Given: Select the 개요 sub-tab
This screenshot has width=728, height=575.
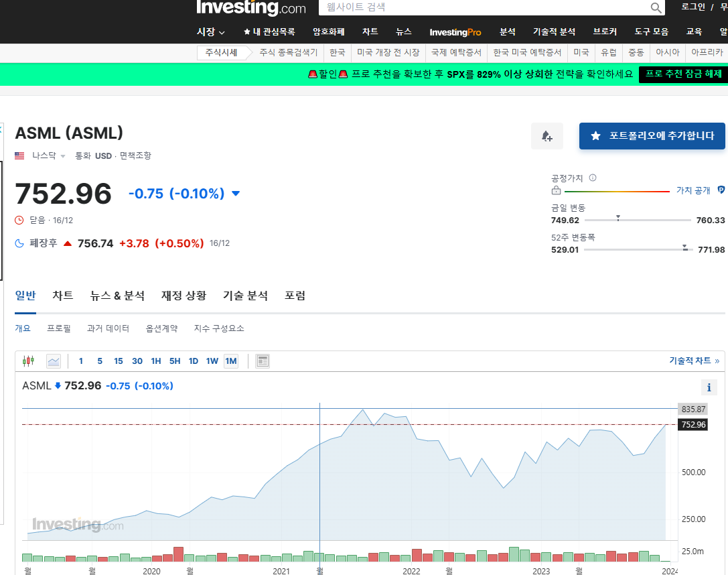Looking at the screenshot, I should [23, 328].
